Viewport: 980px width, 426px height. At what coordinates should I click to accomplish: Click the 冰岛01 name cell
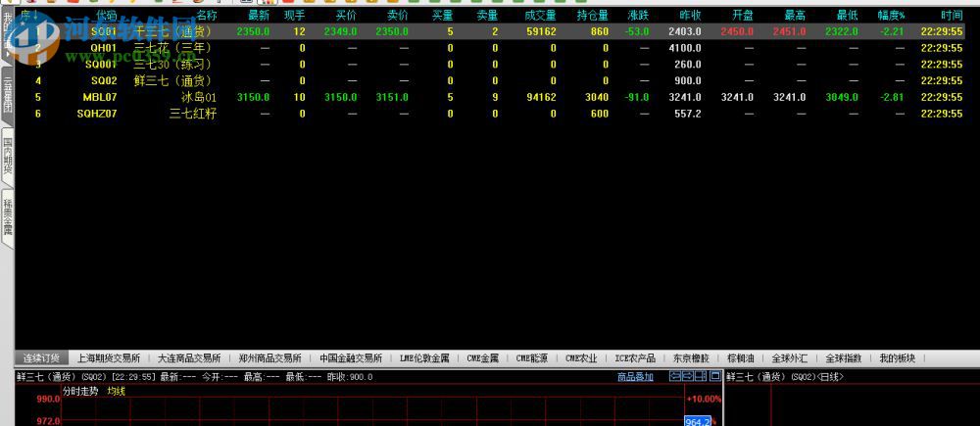point(199,97)
